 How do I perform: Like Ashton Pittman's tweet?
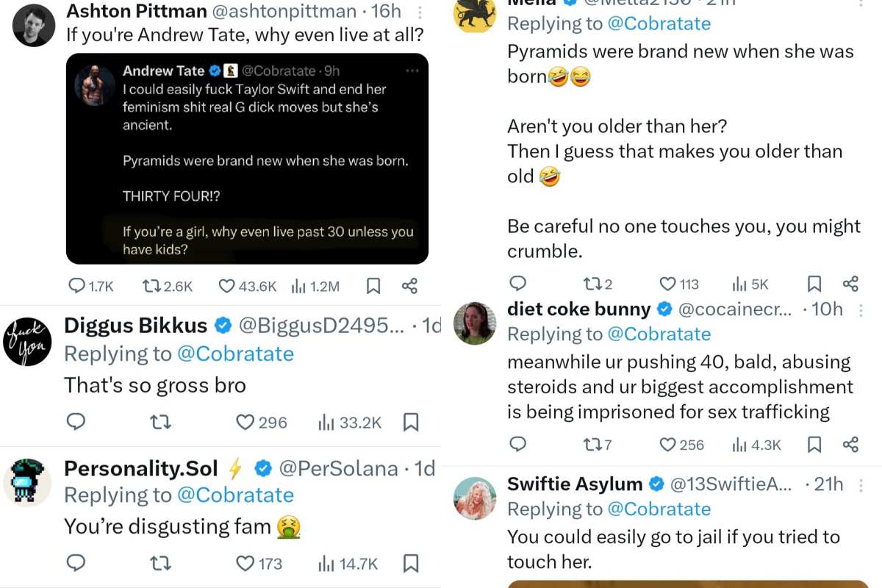[x=227, y=286]
